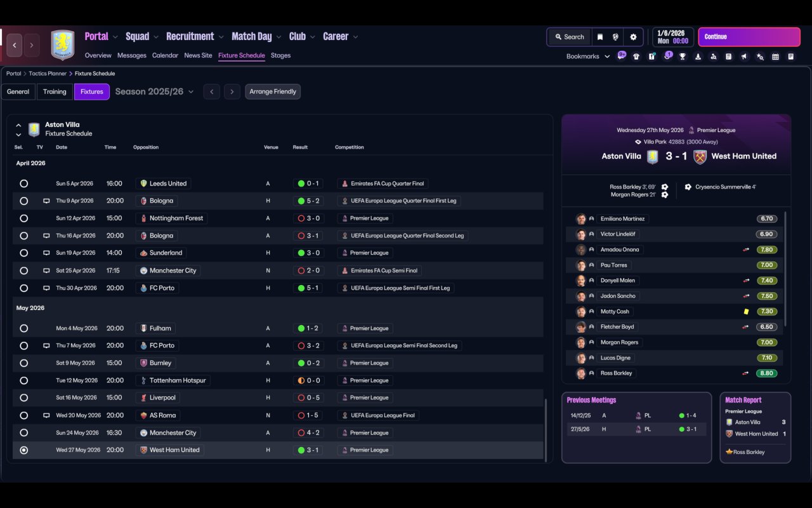Open the Season 2025/26 dropdown
The image size is (812, 508).
coord(155,91)
